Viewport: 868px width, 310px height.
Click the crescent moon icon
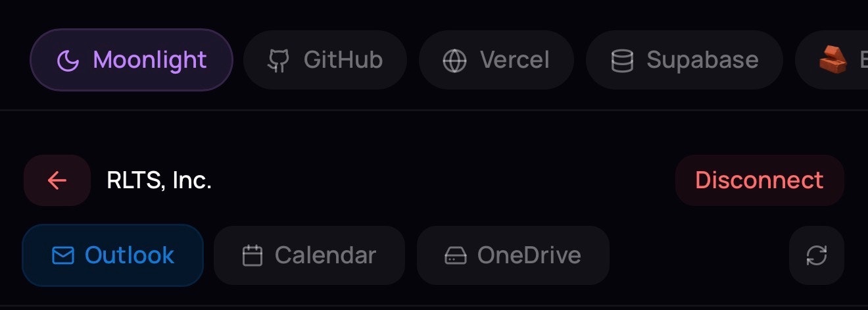pos(68,61)
